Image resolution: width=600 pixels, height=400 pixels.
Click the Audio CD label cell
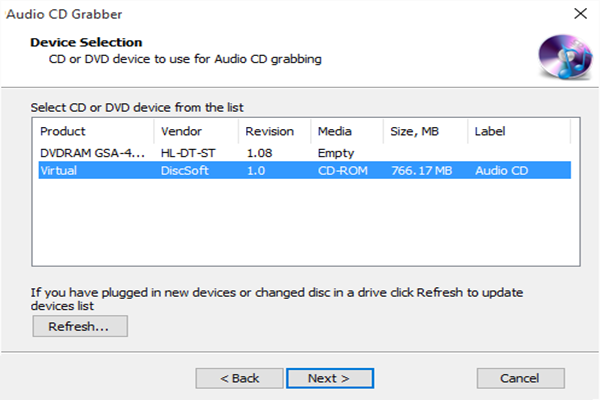pos(503,171)
